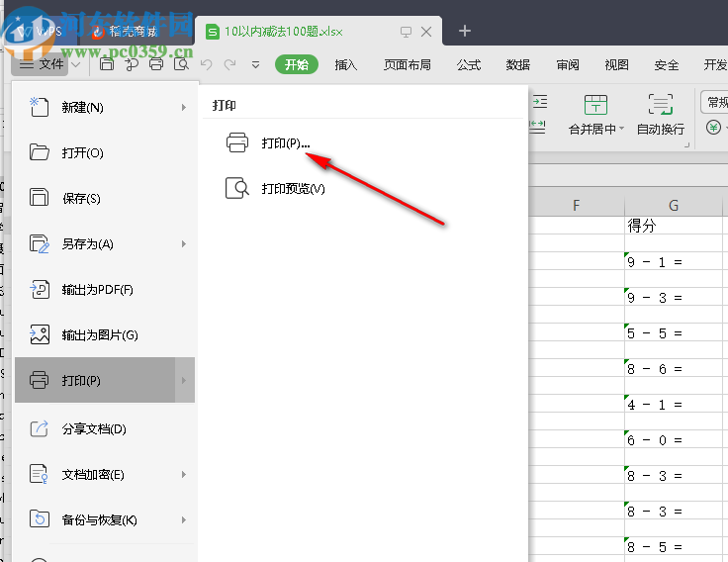Switch to the 安全 ribbon tab
The height and width of the screenshot is (562, 728).
[667, 64]
